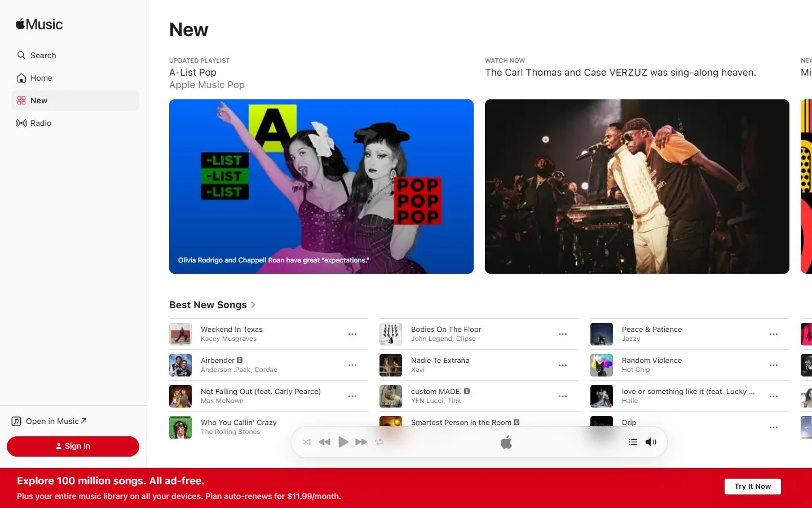Image resolution: width=812 pixels, height=508 pixels.
Task: Click the Apple Music logo
Action: [39, 24]
